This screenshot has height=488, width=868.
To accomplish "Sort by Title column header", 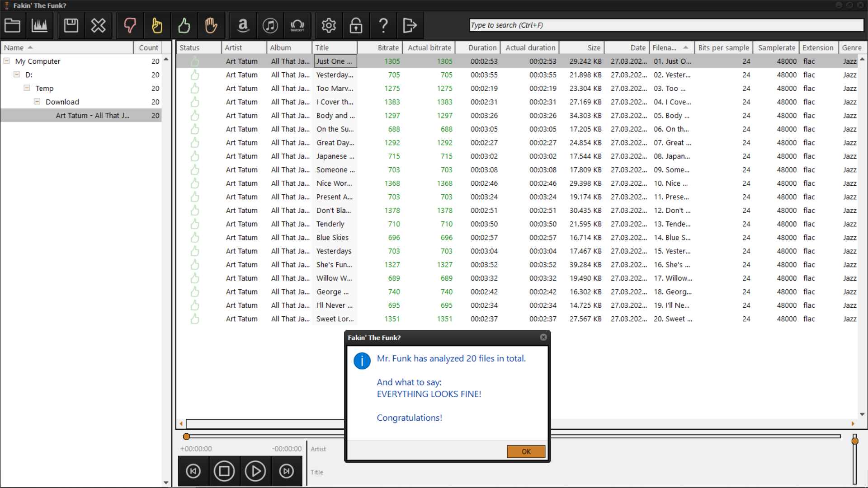I will 335,47.
